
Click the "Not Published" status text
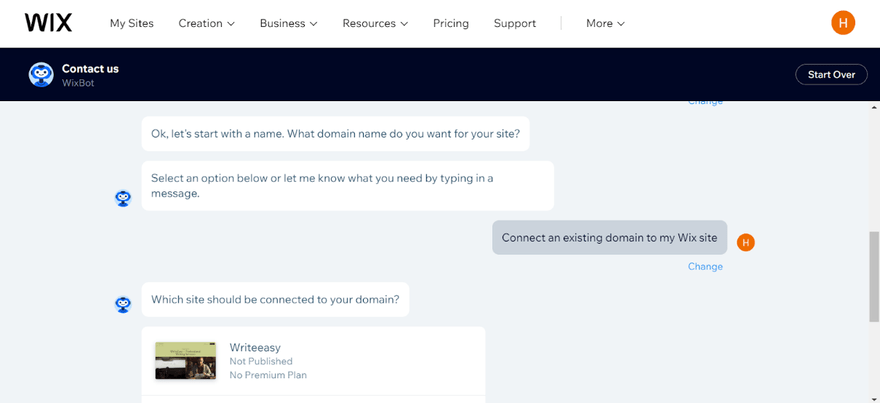[x=261, y=361]
